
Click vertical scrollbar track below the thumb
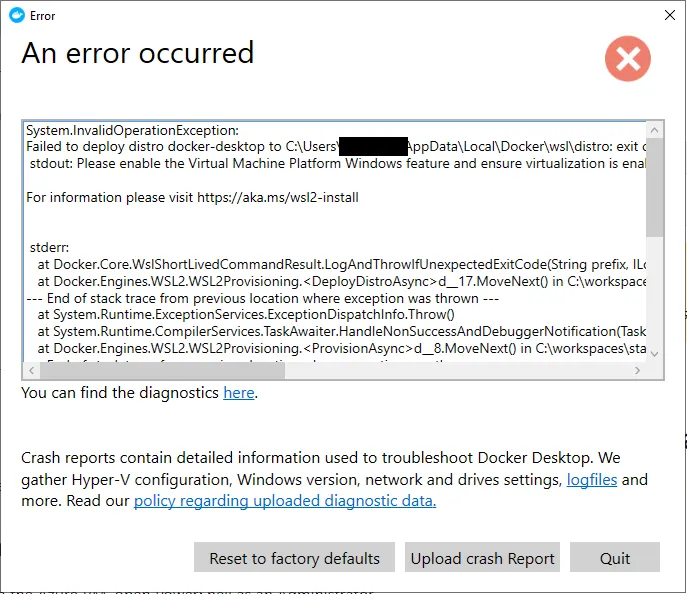[654, 300]
